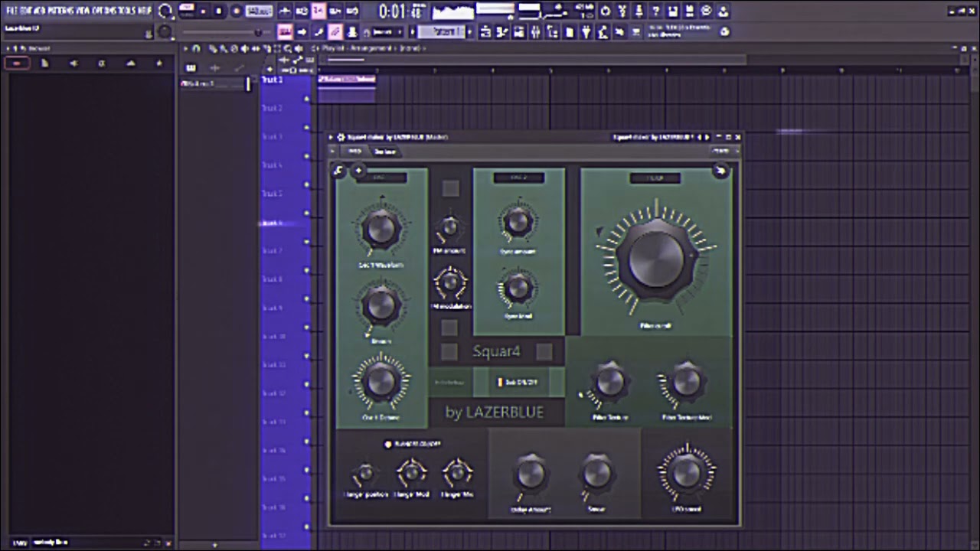Toggle the Sub ON/OFF switch

[519, 381]
